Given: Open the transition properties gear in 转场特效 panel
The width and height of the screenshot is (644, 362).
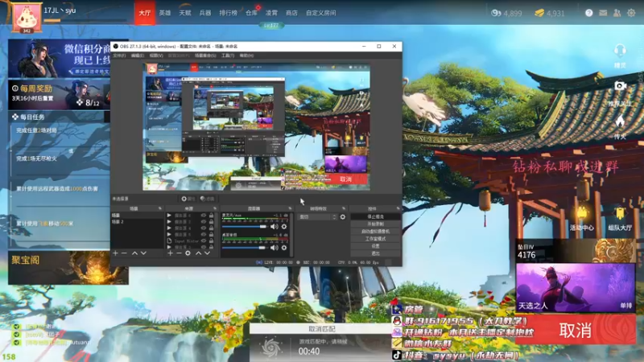Looking at the screenshot, I should (343, 216).
